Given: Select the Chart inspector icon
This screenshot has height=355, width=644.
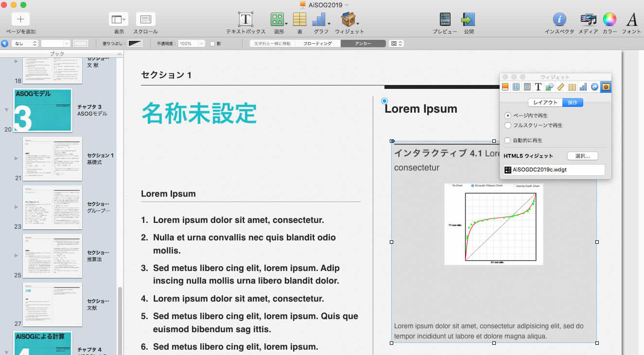Looking at the screenshot, I should tap(583, 87).
